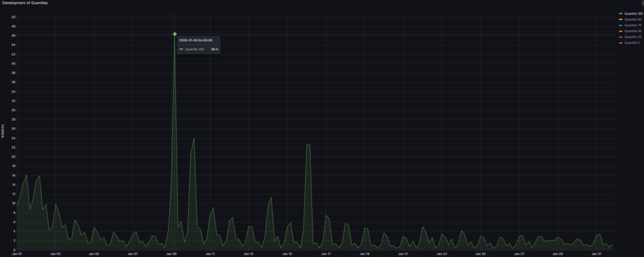
Task: Click the purple Quantile 0 legend color
Action: click(x=621, y=43)
